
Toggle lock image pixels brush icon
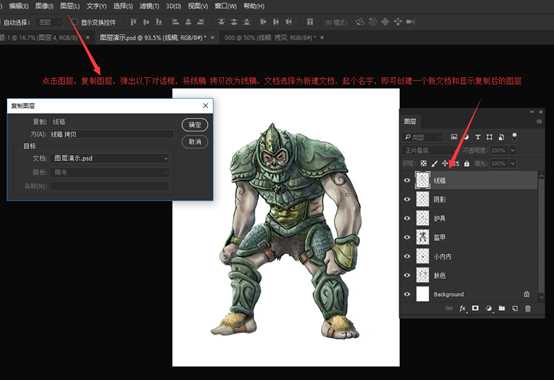[x=434, y=164]
